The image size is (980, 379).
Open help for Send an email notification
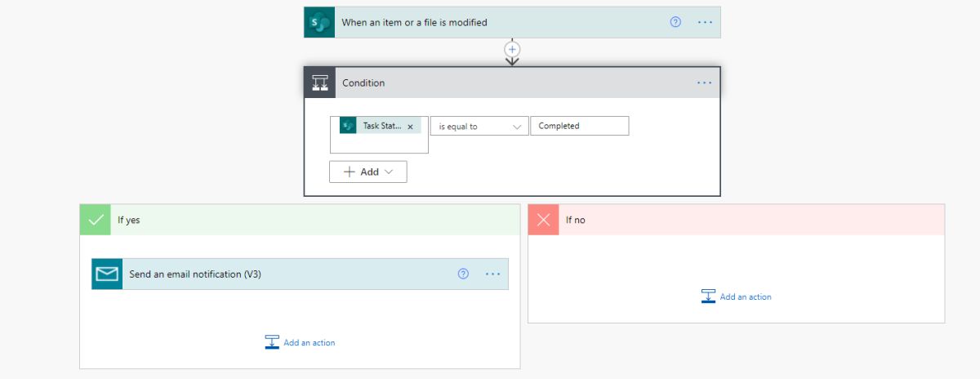[463, 274]
